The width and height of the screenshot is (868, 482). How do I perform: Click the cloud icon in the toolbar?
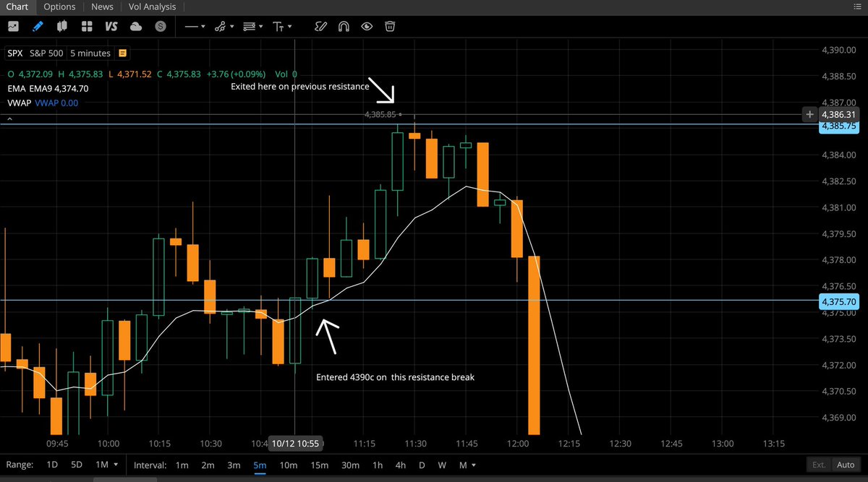(x=136, y=26)
